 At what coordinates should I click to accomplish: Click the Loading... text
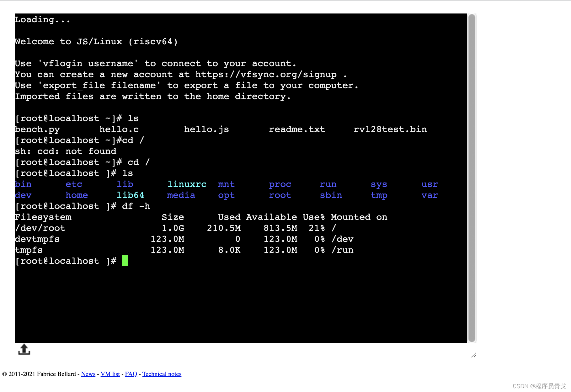point(43,20)
